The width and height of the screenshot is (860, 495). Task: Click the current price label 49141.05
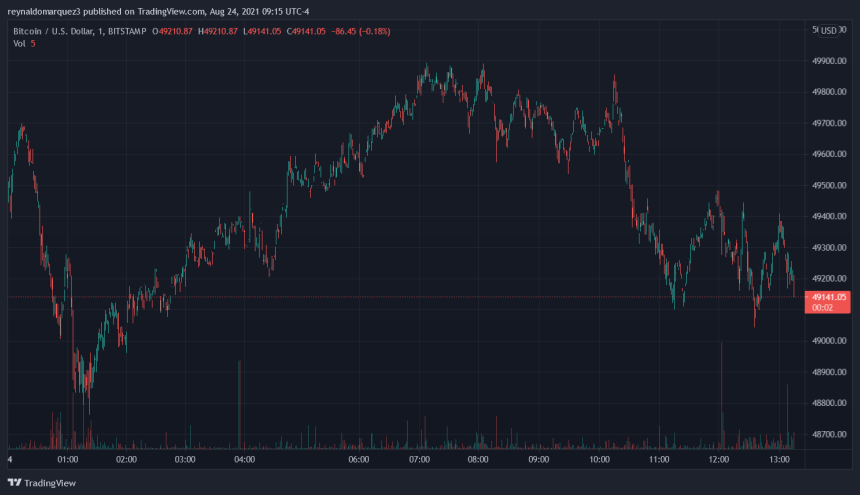point(828,297)
